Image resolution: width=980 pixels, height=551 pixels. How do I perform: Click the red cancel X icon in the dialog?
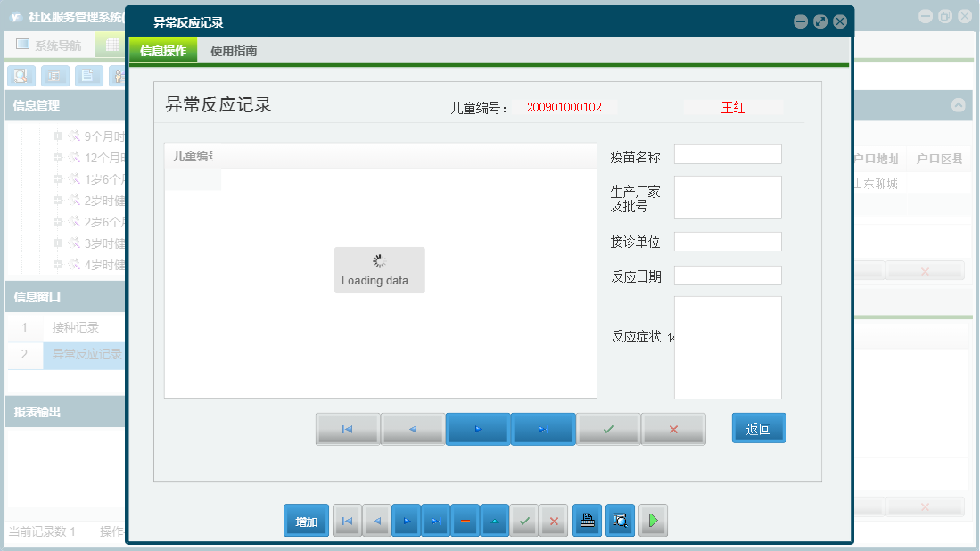[674, 428]
